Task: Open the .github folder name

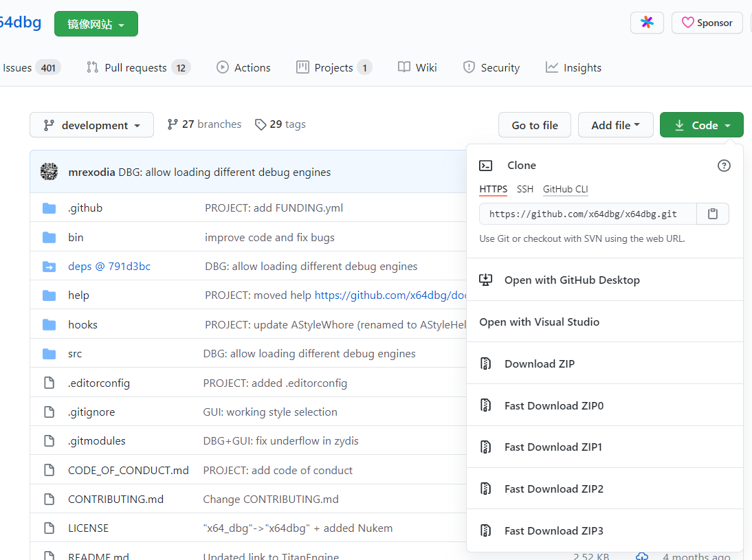Action: (85, 208)
